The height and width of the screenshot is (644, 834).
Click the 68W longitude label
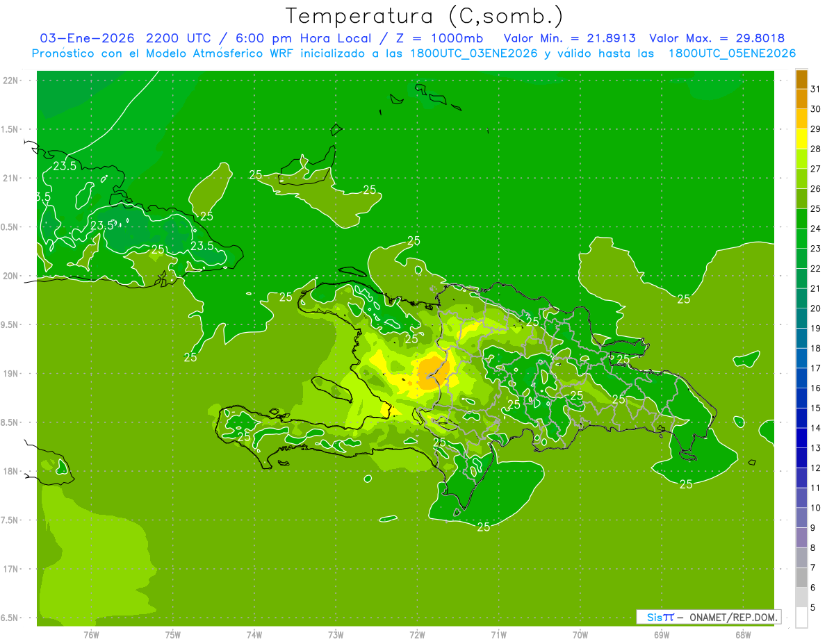tap(743, 634)
